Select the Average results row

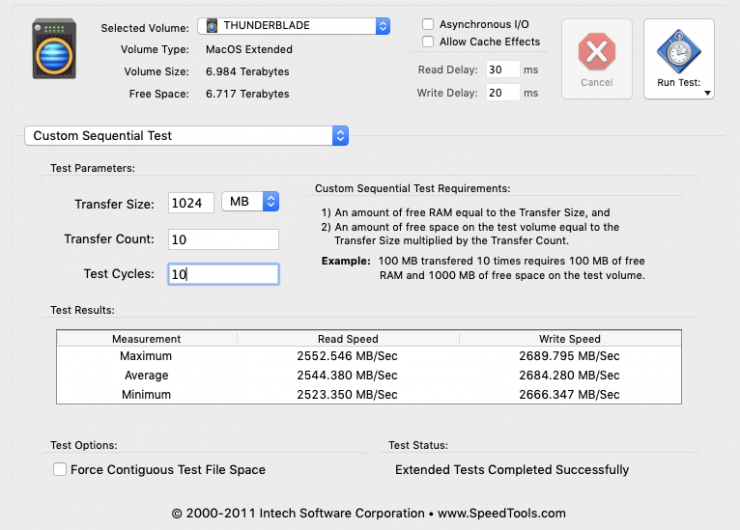click(369, 375)
